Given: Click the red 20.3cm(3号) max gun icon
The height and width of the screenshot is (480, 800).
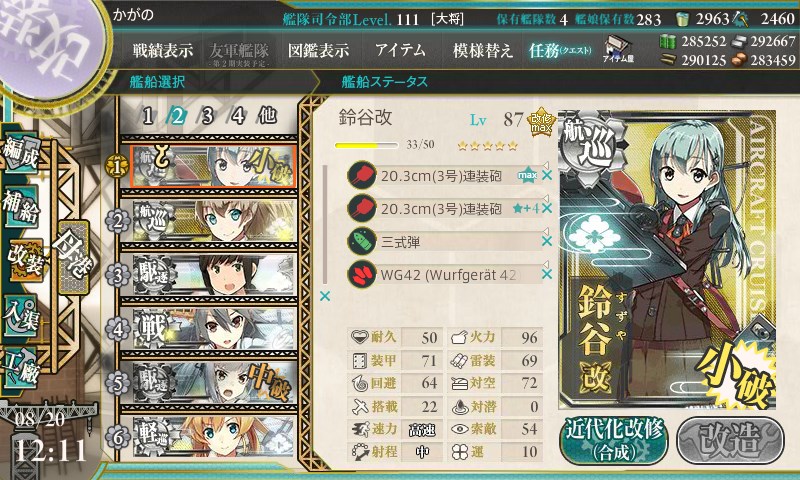Looking at the screenshot, I should [x=362, y=175].
